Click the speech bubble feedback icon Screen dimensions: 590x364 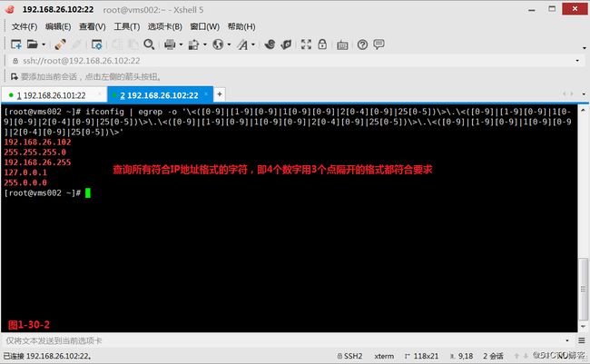379,44
